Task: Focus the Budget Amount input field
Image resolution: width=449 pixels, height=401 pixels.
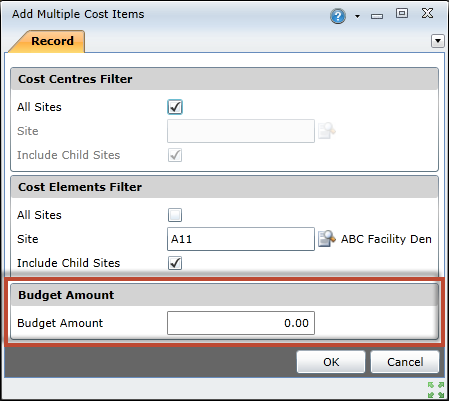Action: 241,323
